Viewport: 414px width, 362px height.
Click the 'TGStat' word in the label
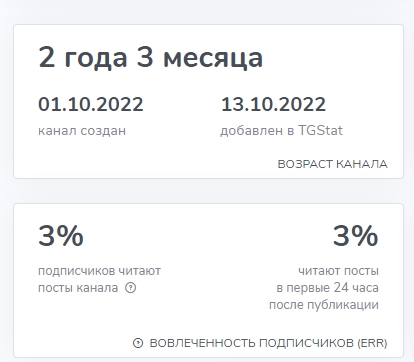(320, 130)
